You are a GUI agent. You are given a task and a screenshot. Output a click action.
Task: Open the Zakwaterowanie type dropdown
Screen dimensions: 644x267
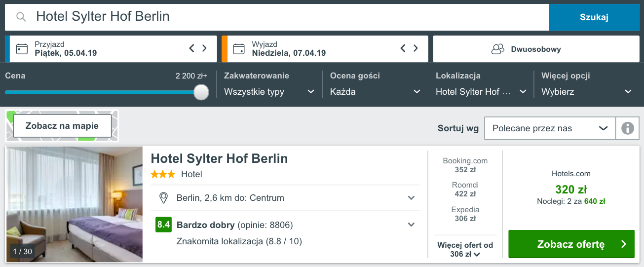point(269,92)
